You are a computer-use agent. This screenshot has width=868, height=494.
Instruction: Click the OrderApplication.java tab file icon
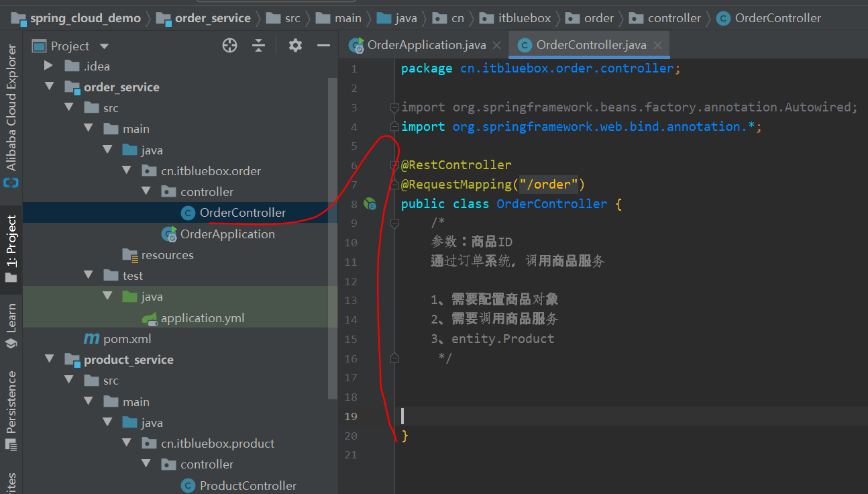click(356, 46)
